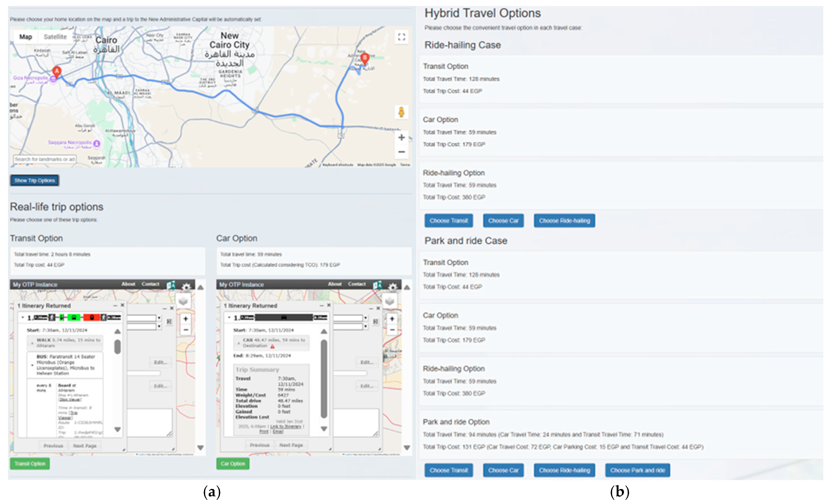Open Street View with the pegman icon
Viewport: 827px width, 504px height.
click(401, 112)
